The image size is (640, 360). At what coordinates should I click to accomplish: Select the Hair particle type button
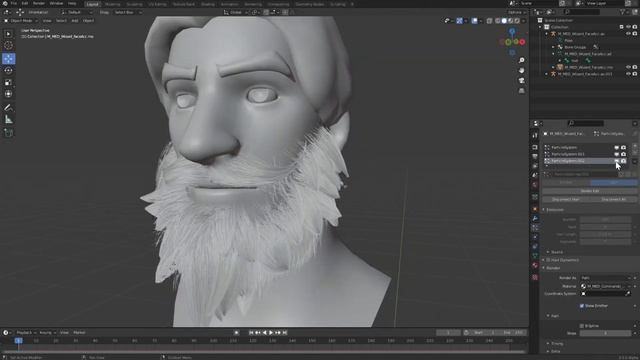point(613,182)
